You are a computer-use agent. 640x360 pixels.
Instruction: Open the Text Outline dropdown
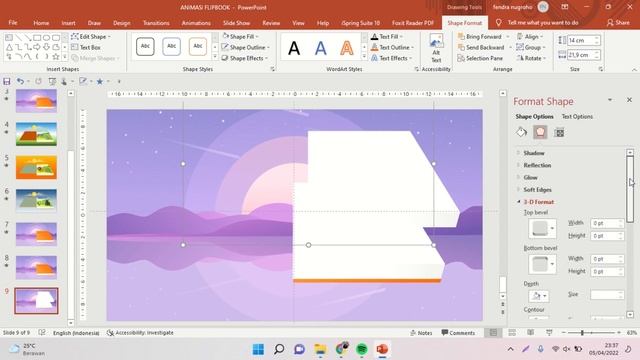(392, 47)
